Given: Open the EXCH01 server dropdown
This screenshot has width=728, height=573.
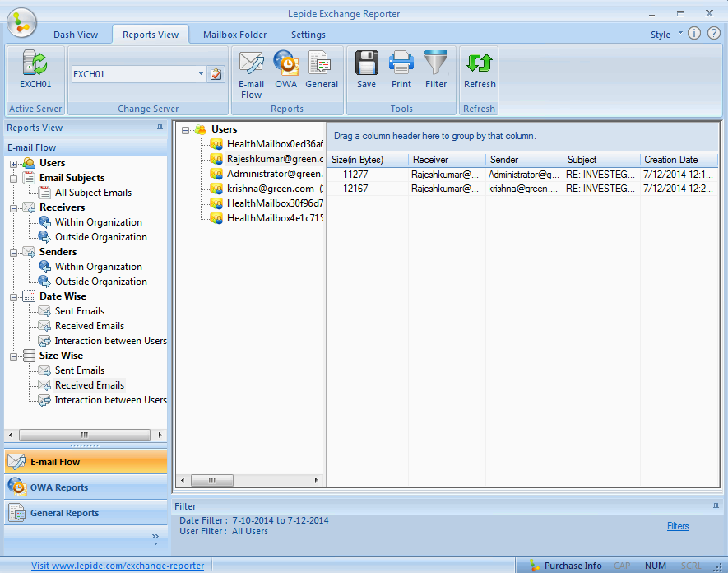Looking at the screenshot, I should [x=201, y=74].
